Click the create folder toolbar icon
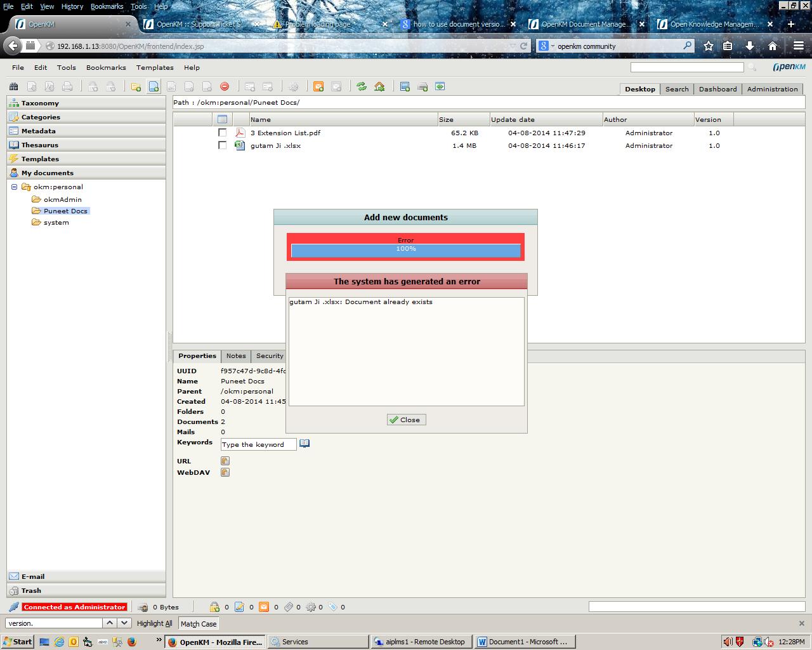The height and width of the screenshot is (650, 812). tap(136, 87)
